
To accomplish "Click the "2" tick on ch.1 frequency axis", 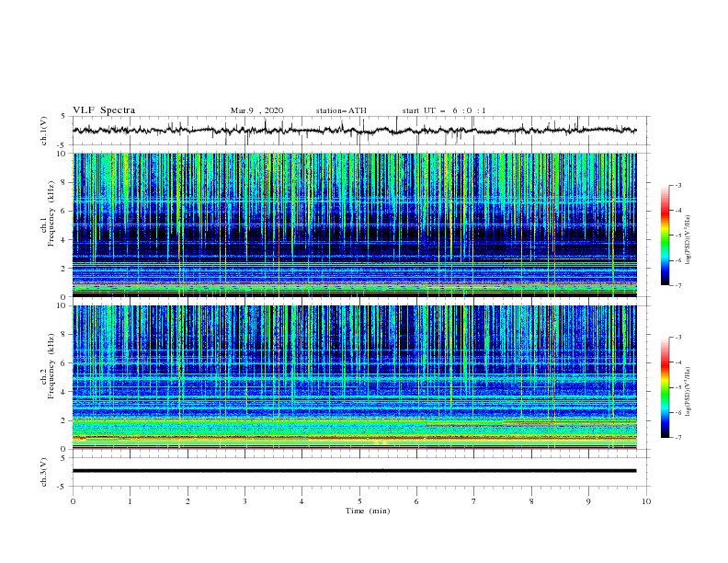I will point(63,269).
